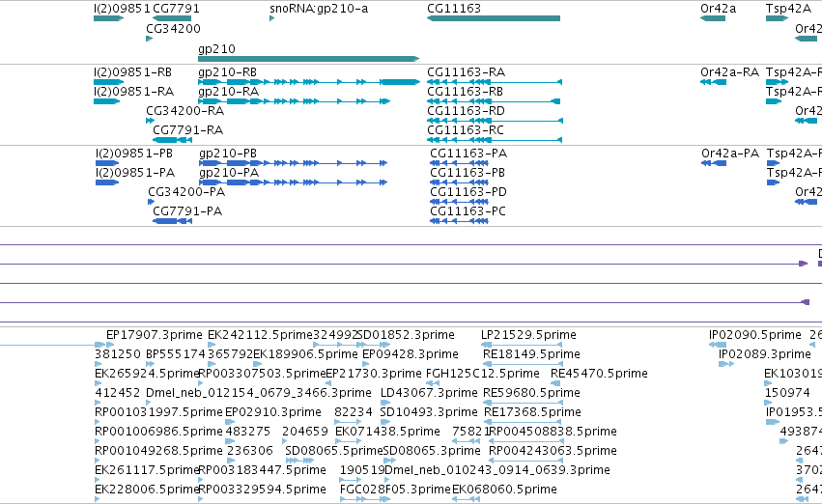Pick transcript label CG11163-RB
This screenshot has height=504, width=822.
pos(465,92)
